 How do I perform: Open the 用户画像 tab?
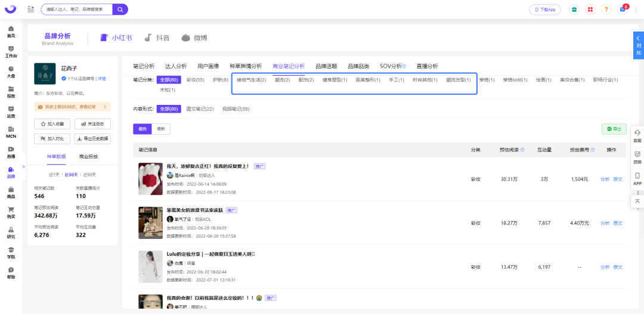coord(208,66)
